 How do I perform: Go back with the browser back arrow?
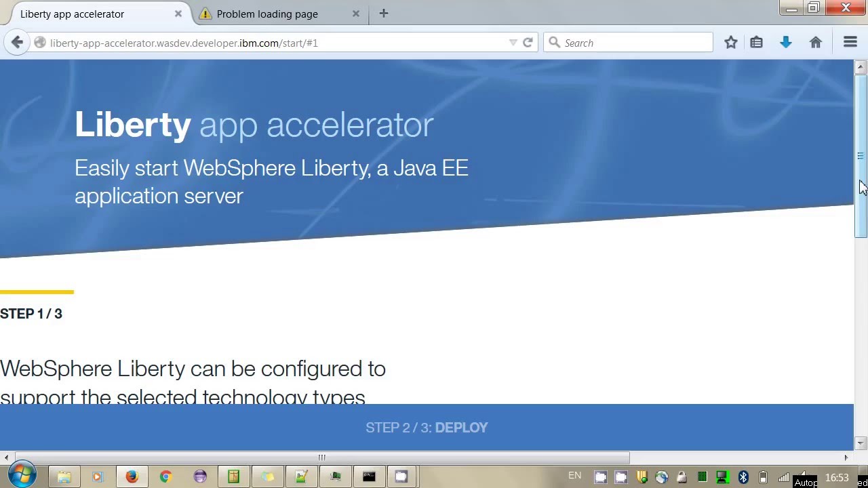(17, 43)
